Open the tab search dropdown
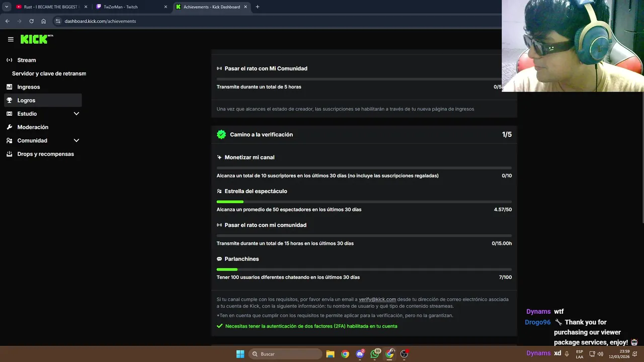 (x=7, y=7)
